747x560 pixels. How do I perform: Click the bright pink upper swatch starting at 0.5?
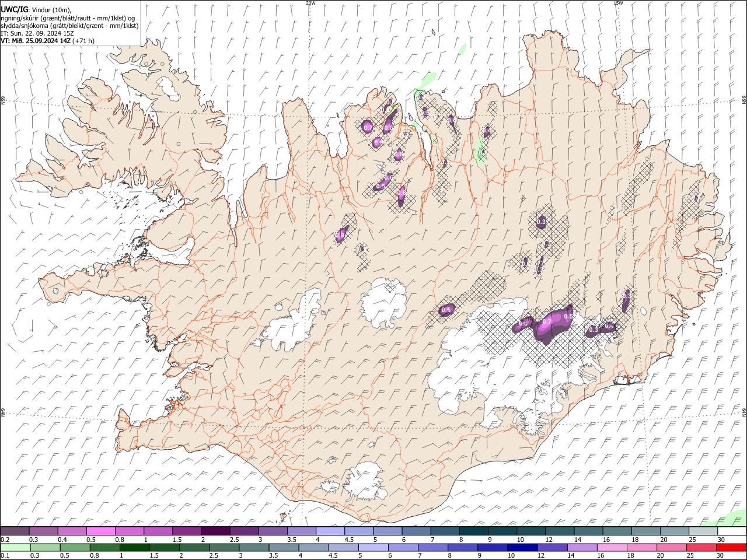click(x=101, y=531)
